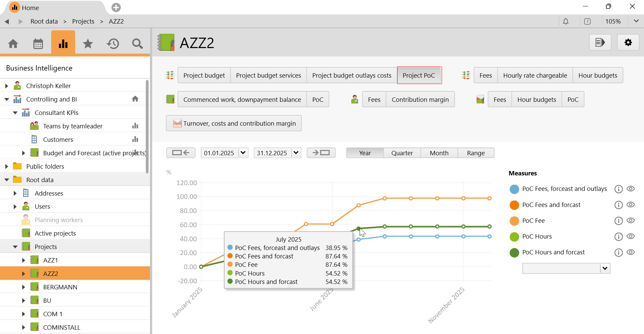Open the calendar view in sidebar toolbar
This screenshot has height=334, width=644.
click(x=38, y=44)
